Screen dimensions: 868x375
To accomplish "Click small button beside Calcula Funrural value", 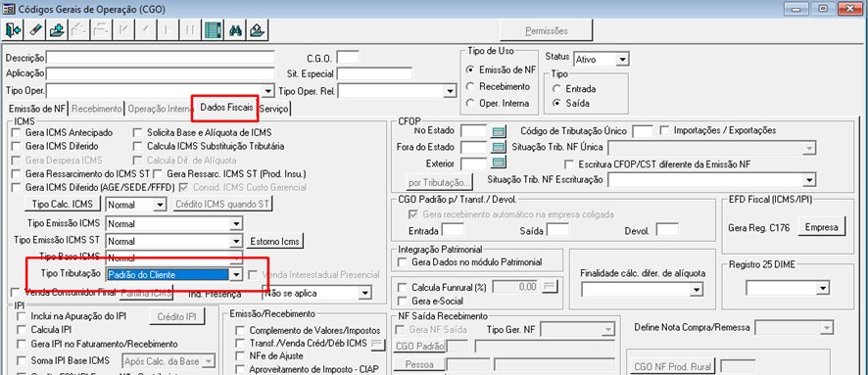I will [550, 287].
